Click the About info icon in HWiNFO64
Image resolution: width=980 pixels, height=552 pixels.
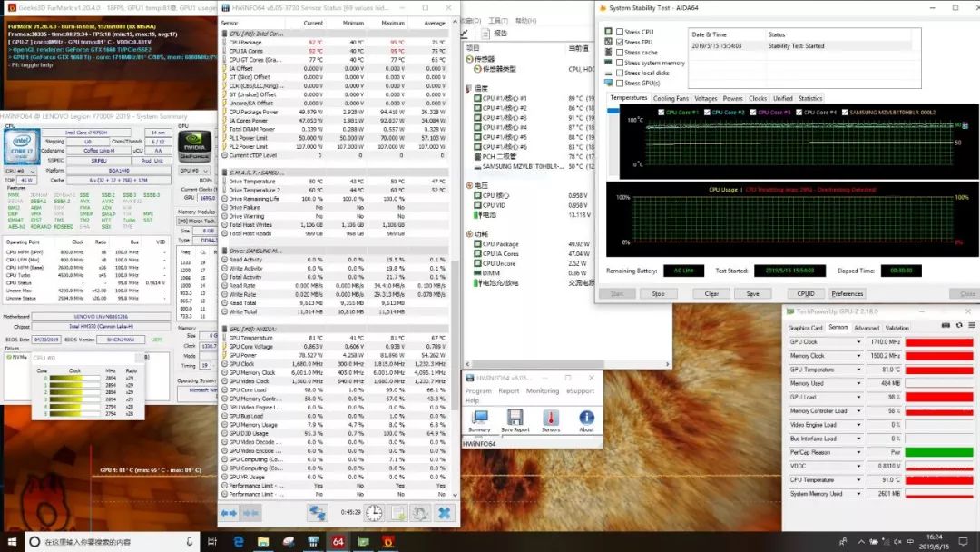(x=587, y=418)
